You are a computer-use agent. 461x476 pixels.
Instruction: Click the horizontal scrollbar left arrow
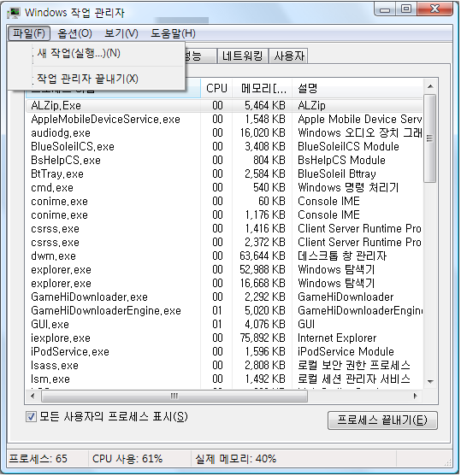(x=33, y=396)
